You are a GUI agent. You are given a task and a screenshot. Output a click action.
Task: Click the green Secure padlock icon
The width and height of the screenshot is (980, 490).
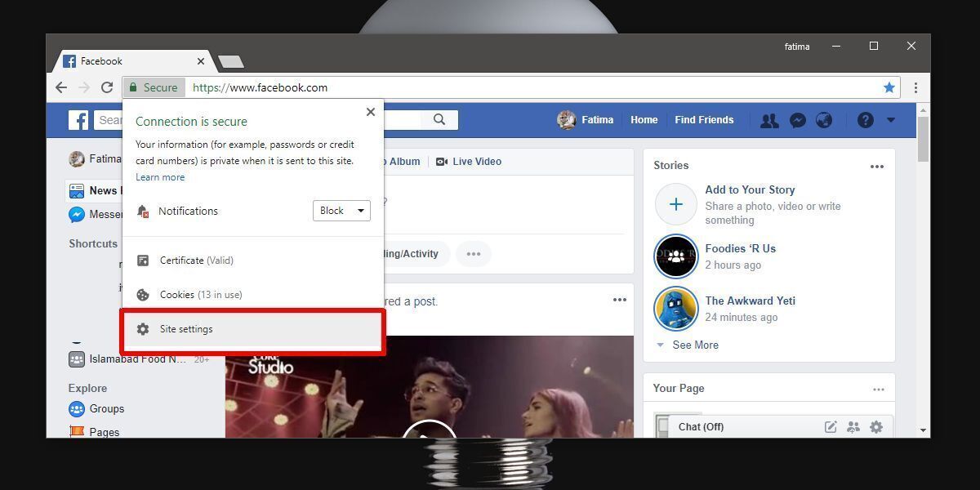132,87
